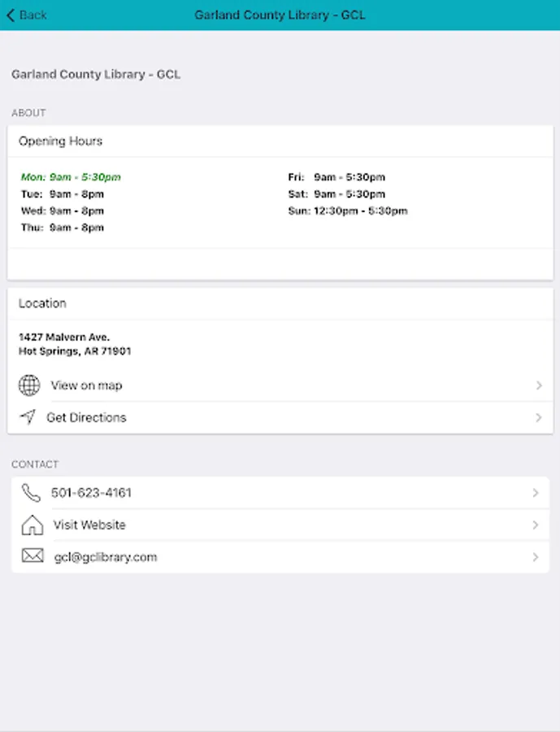Select Monday hours highlighted in green

coord(71,177)
